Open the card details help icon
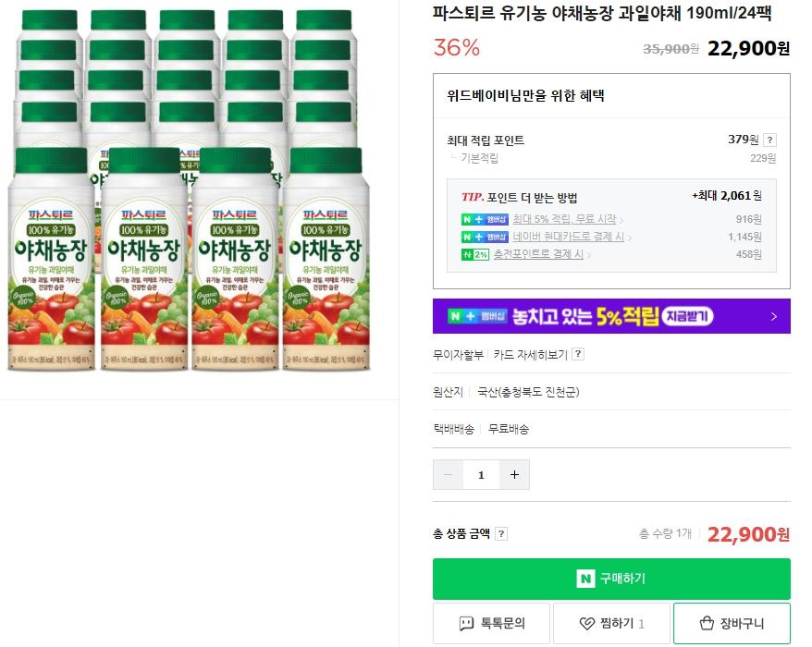Image resolution: width=812 pixels, height=647 pixels. (578, 354)
